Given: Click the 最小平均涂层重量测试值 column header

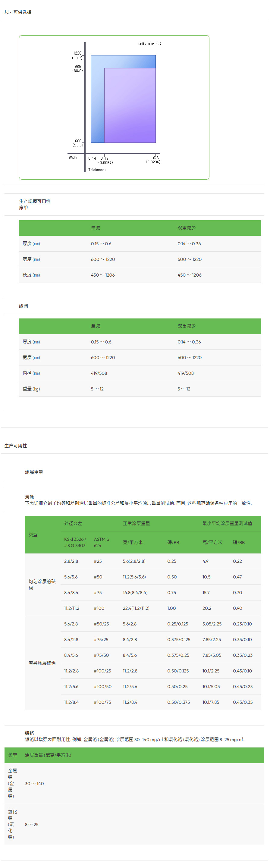Looking at the screenshot, I should 227,523.
